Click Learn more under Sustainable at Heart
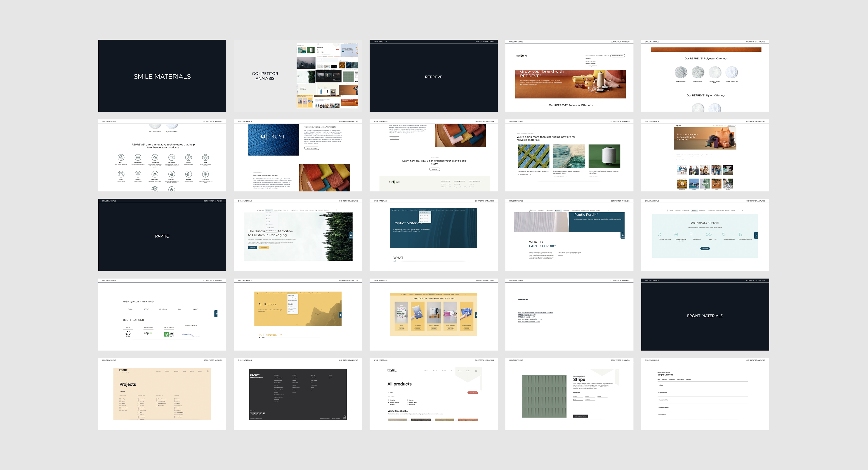Image resolution: width=868 pixels, height=470 pixels. [x=705, y=248]
